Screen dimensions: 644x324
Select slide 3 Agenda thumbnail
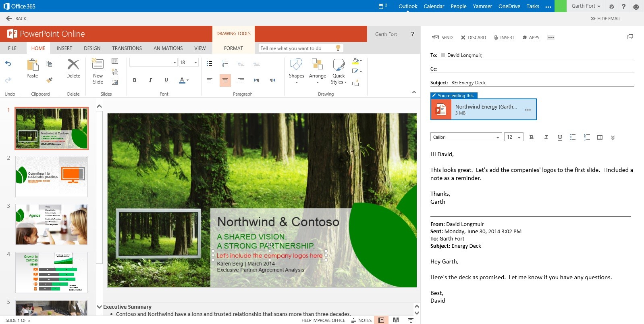pos(52,224)
